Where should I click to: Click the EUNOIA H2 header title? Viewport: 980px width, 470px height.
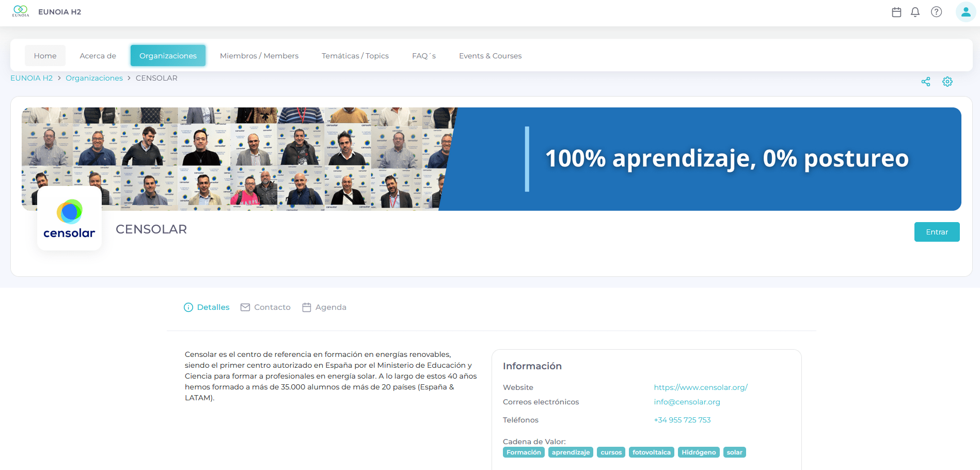pos(59,12)
